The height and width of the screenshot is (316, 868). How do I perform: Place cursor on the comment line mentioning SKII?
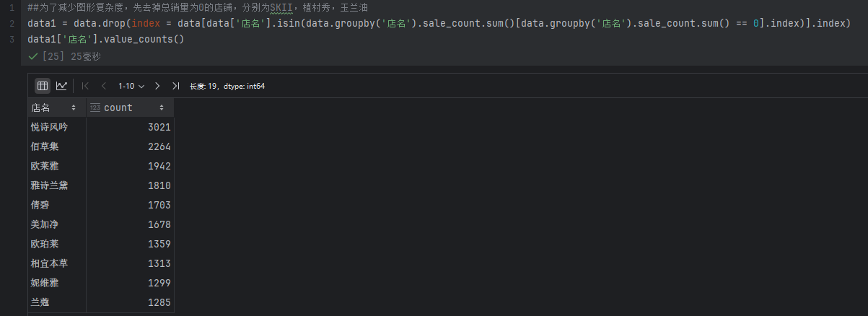pos(197,7)
